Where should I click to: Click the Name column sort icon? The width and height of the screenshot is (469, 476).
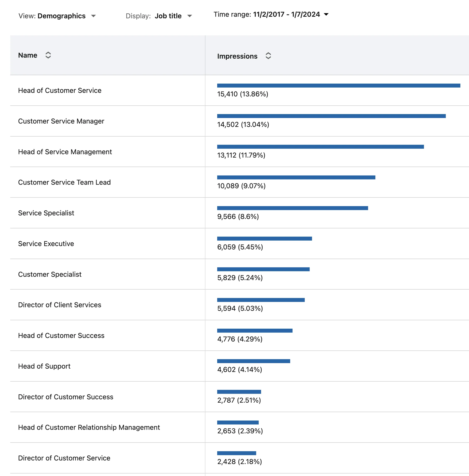(x=48, y=55)
